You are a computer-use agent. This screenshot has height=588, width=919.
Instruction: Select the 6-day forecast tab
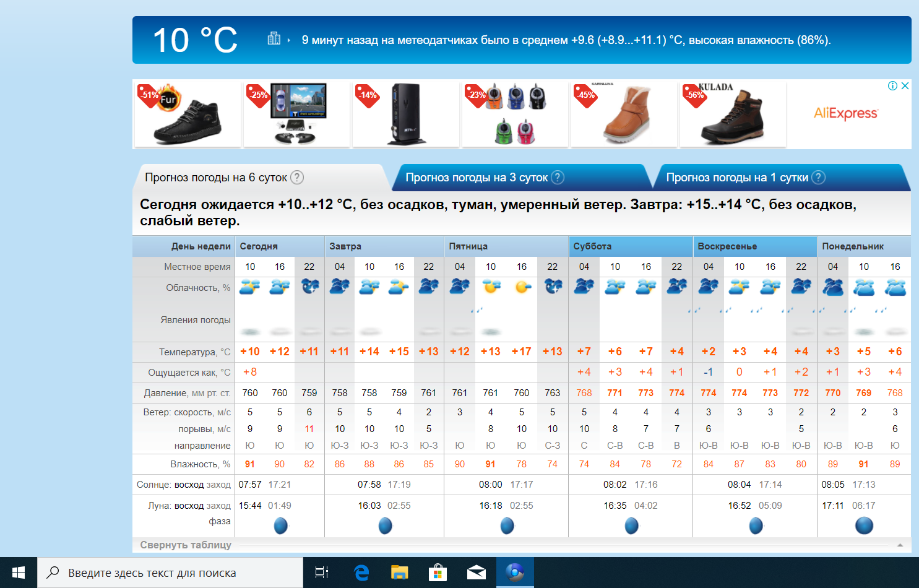click(x=215, y=178)
